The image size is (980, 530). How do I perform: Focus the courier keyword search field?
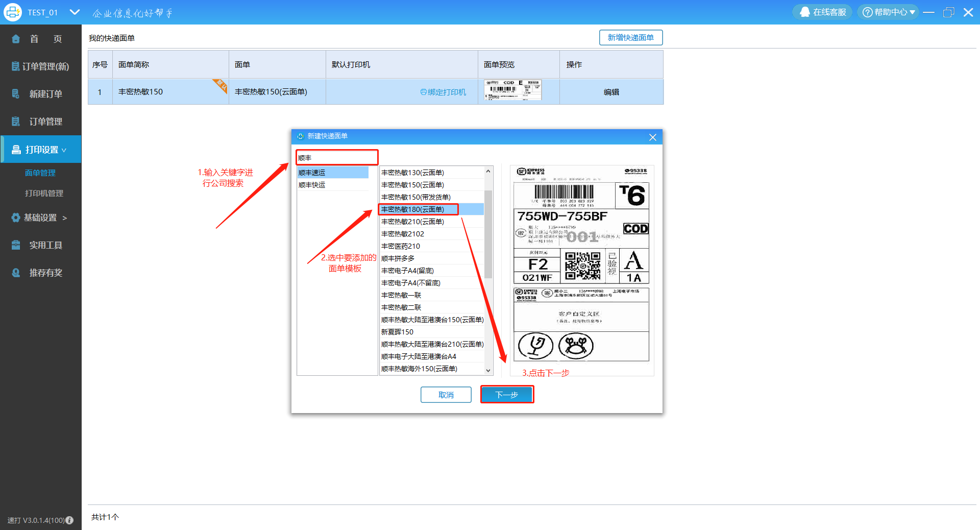pyautogui.click(x=337, y=158)
